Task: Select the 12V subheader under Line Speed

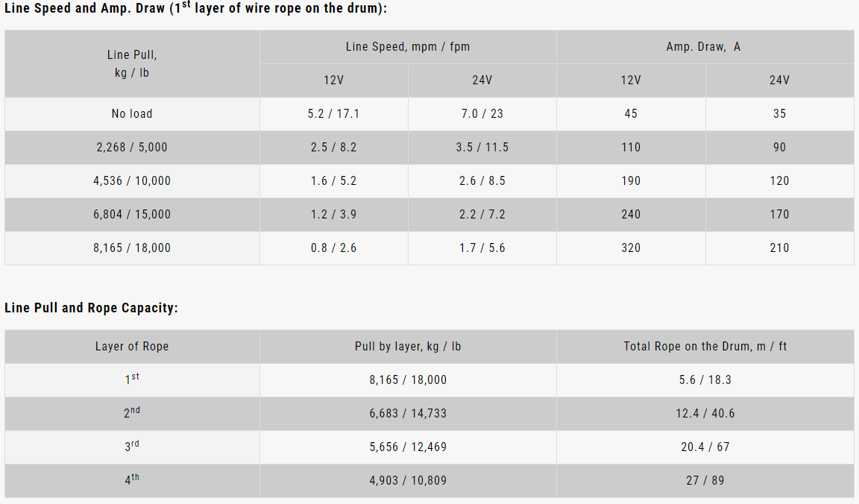Action: [333, 81]
